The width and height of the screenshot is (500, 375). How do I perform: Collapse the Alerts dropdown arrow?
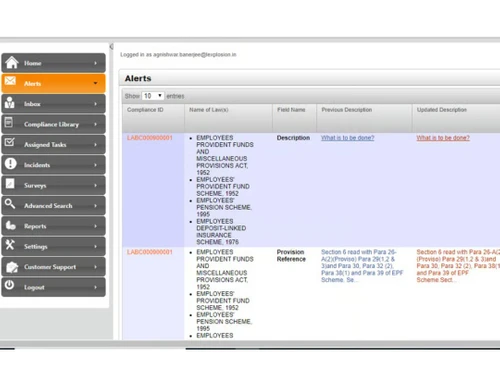click(x=95, y=83)
